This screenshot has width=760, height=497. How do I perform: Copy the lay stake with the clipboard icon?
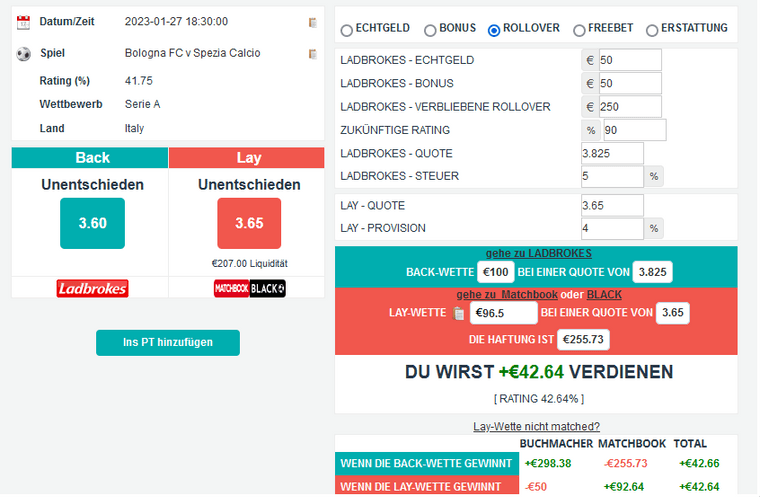tap(458, 314)
